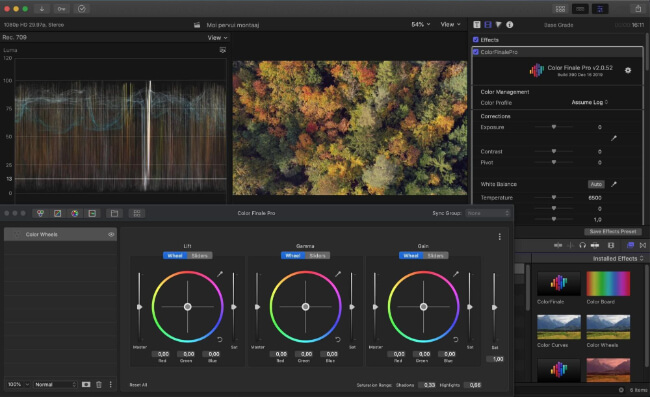Select the Color Curves effect thumbnail
Viewport: 650px width, 397px height.
pos(559,327)
